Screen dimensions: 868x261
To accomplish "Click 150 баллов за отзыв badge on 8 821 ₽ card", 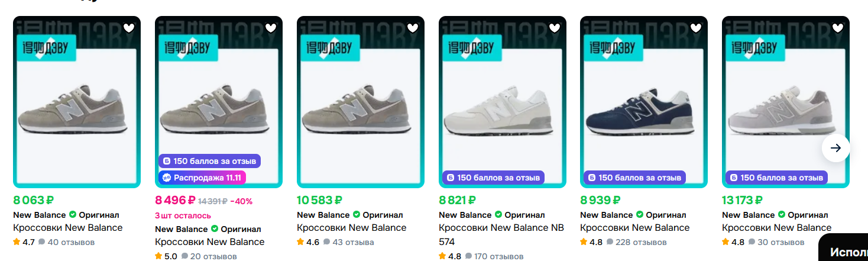I will pyautogui.click(x=493, y=178).
